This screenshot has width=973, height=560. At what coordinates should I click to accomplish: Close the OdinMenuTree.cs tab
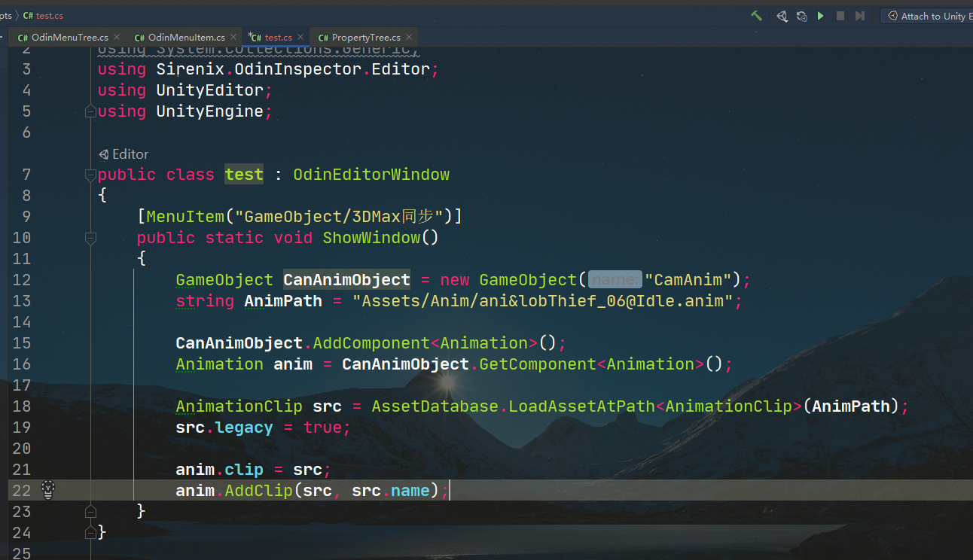click(x=117, y=37)
